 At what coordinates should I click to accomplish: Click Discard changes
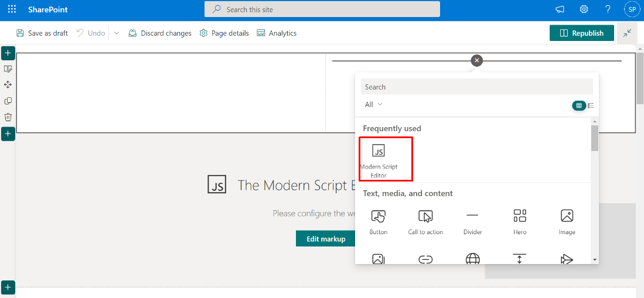(x=160, y=33)
